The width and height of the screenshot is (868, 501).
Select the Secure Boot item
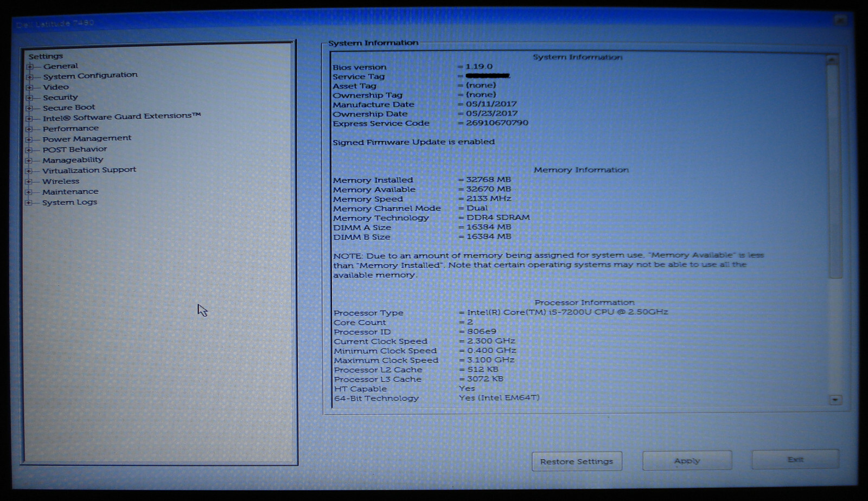[x=69, y=107]
